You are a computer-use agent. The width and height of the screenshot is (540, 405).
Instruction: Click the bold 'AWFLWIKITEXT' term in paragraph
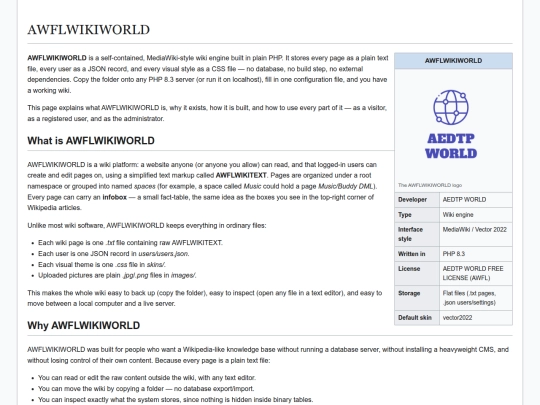241,175
